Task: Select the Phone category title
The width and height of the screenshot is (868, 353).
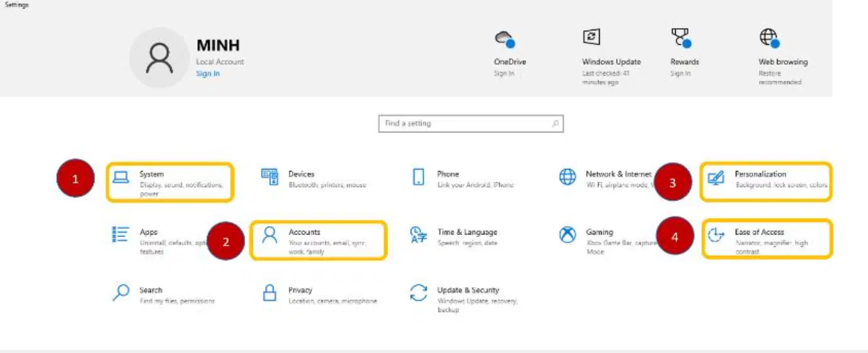Action: pyautogui.click(x=448, y=174)
